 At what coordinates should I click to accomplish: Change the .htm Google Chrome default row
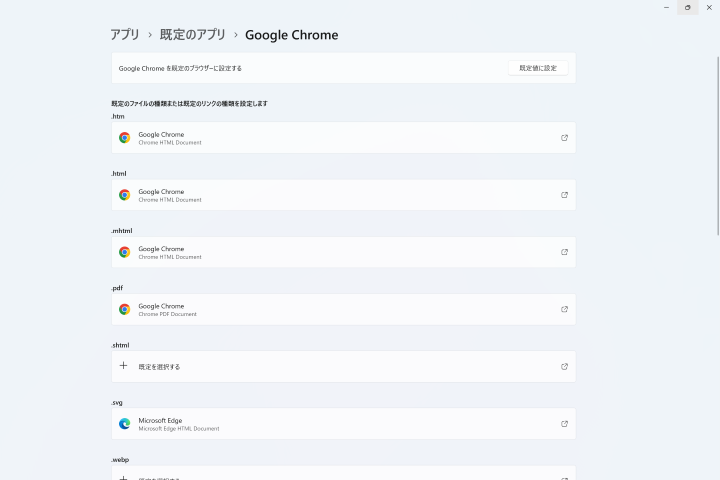tap(343, 138)
